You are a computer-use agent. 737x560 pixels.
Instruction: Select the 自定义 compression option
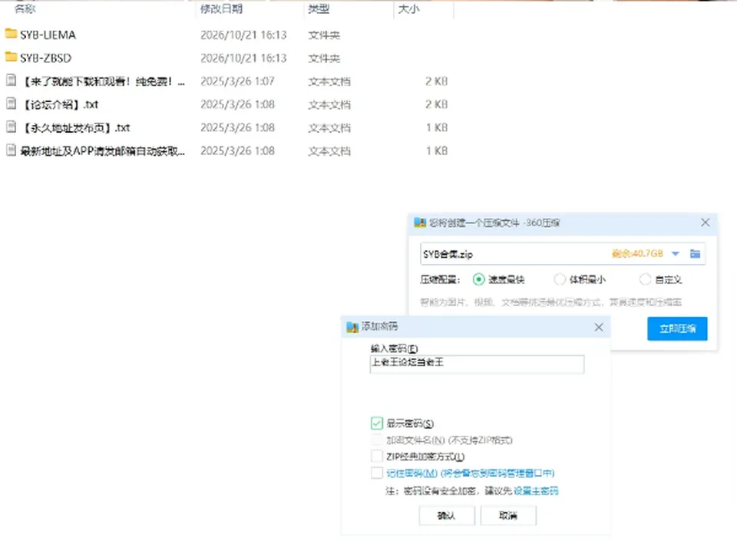[645, 279]
